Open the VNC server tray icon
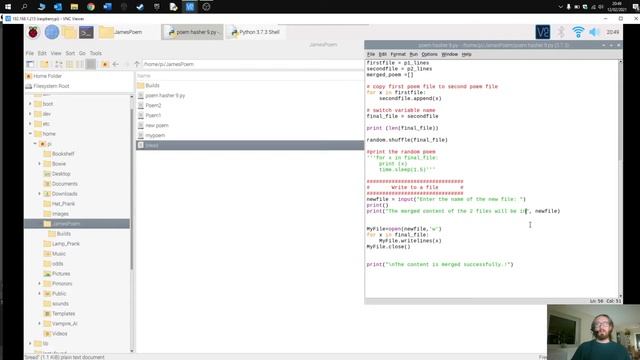The height and width of the screenshot is (360, 640). (542, 32)
